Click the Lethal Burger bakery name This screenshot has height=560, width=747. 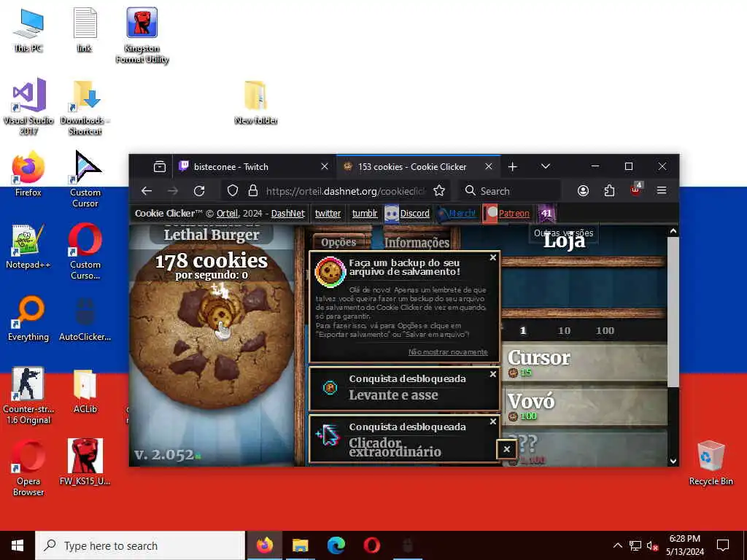[212, 235]
